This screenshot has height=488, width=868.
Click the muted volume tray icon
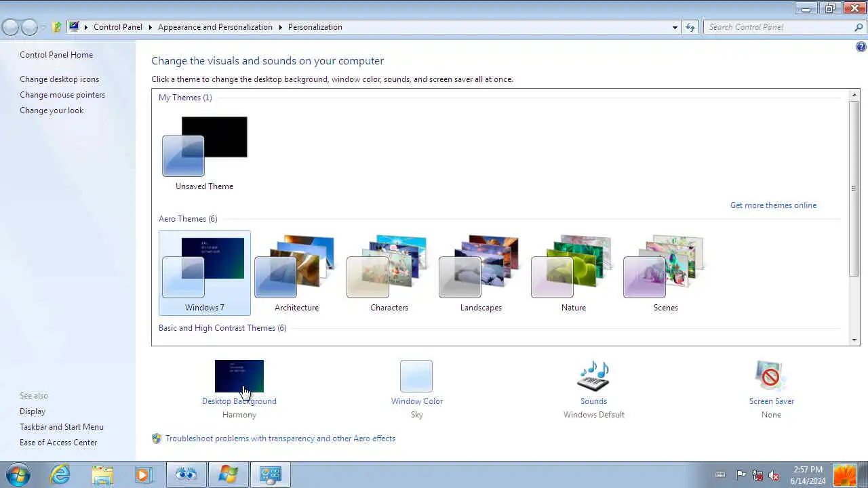coord(774,475)
